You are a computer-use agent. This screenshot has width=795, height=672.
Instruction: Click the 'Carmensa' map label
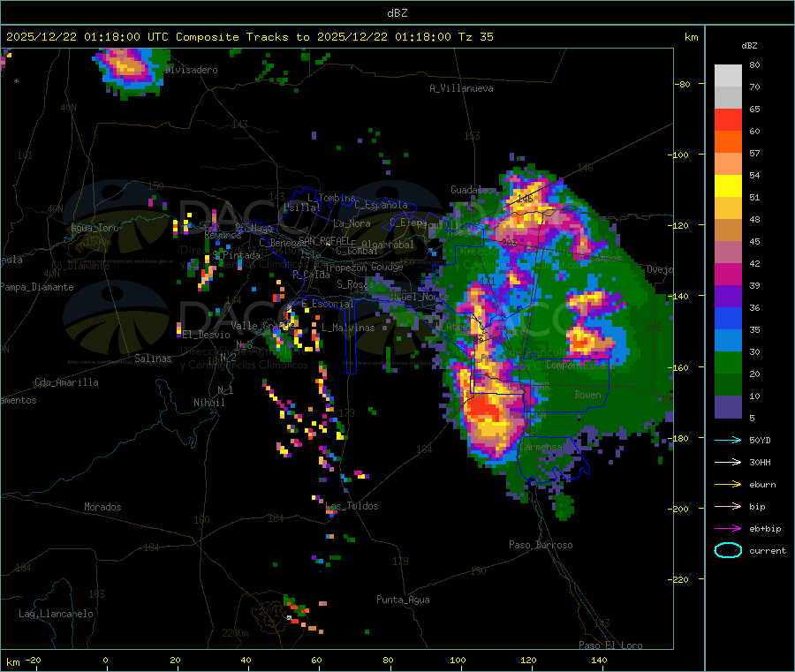tap(541, 447)
